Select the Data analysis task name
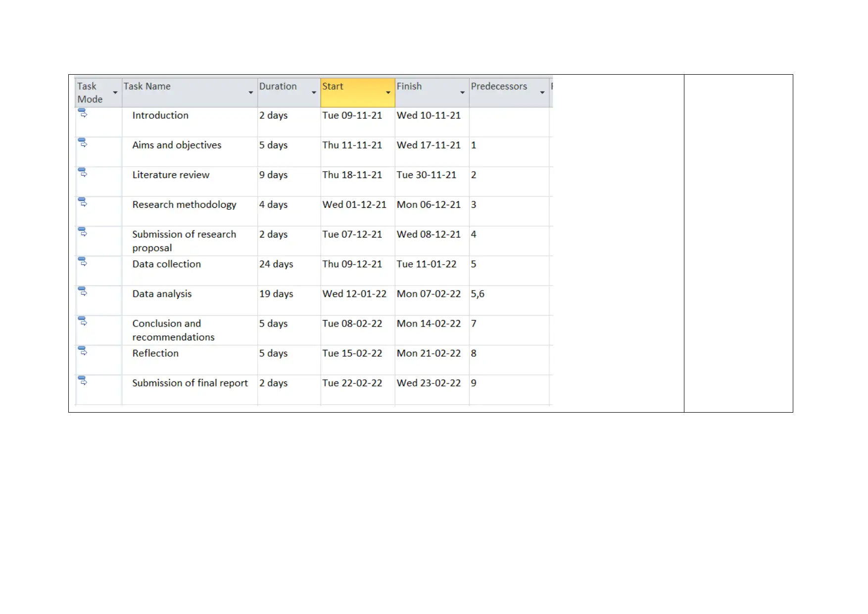This screenshot has height=614, width=868. click(190, 300)
